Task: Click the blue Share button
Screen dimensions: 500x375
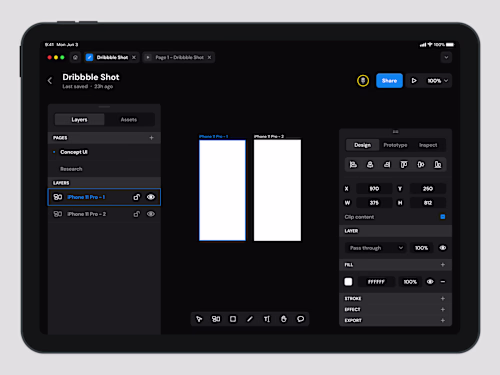Action: (389, 81)
